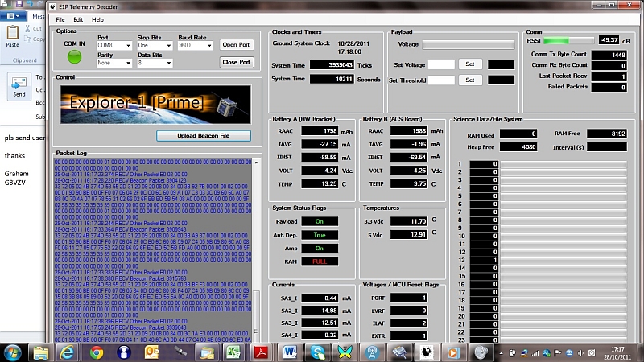
Task: Click the Open Port button
Action: click(x=236, y=45)
